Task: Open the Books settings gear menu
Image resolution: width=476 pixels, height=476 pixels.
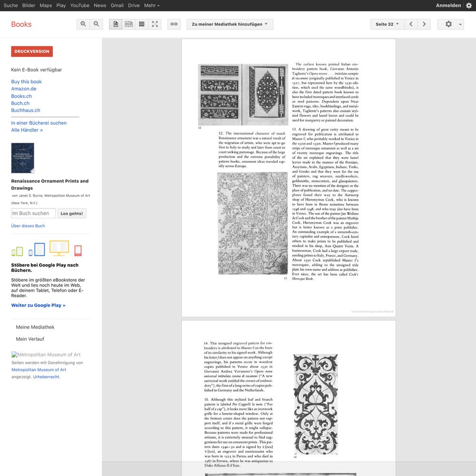Action: [x=450, y=24]
